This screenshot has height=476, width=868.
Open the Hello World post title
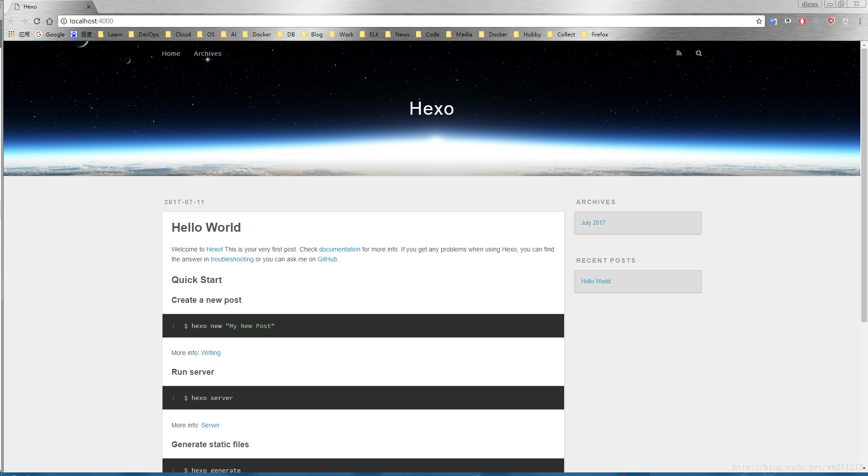[206, 227]
